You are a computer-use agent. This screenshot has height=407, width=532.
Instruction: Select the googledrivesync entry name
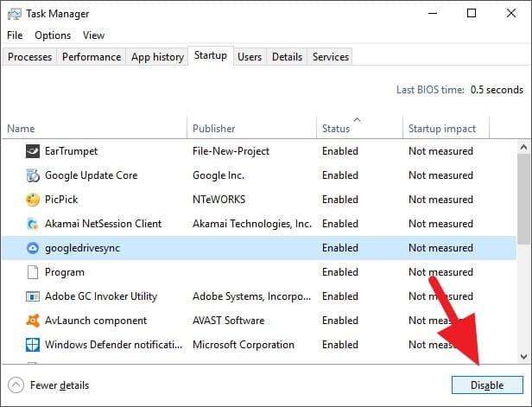pyautogui.click(x=82, y=248)
